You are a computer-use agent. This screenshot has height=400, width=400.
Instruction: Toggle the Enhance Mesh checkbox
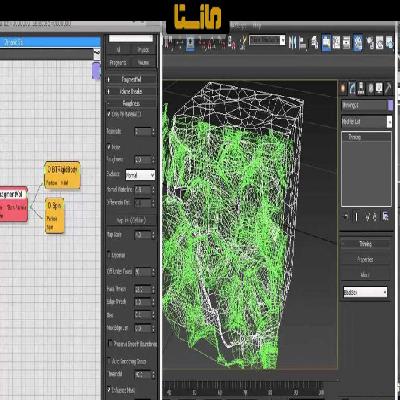pyautogui.click(x=109, y=389)
